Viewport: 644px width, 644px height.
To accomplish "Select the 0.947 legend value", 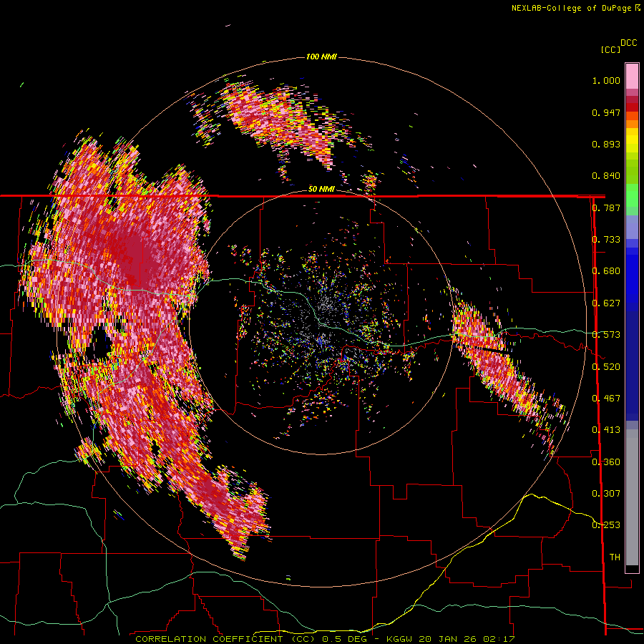I will (606, 112).
